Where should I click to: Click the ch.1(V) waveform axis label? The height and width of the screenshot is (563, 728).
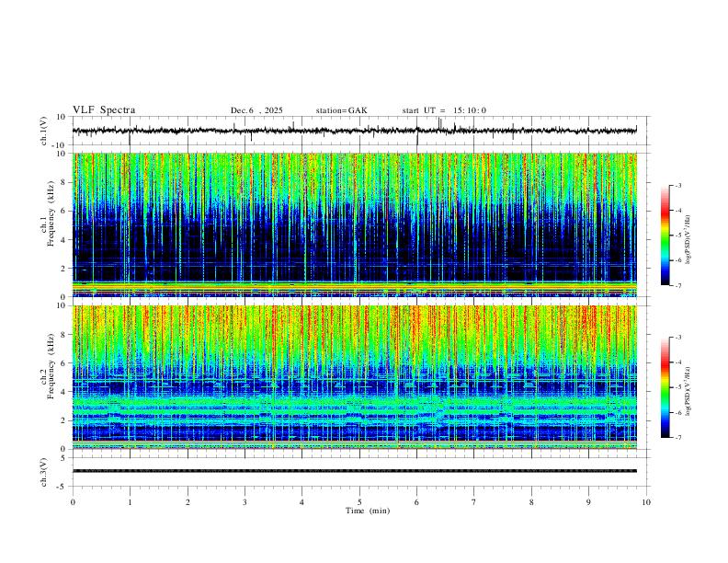44,131
